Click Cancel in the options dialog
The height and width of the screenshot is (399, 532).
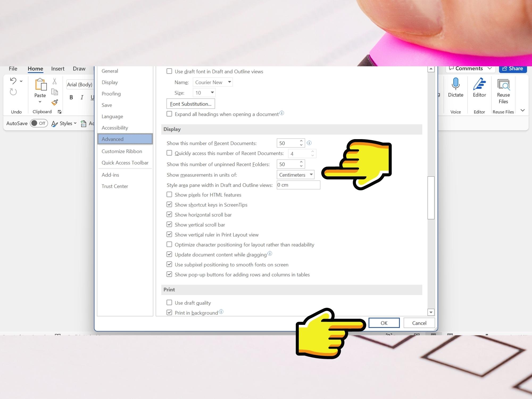[419, 323]
